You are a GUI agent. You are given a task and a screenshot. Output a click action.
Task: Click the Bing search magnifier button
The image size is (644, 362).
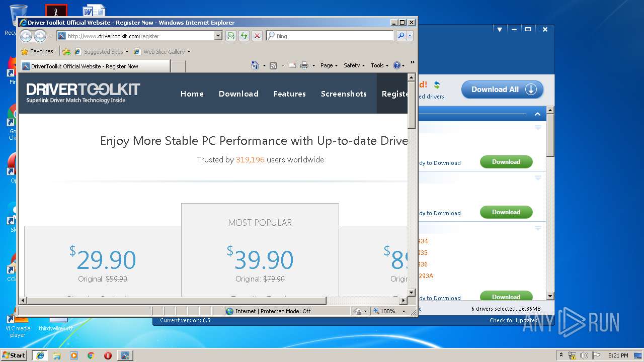point(401,36)
